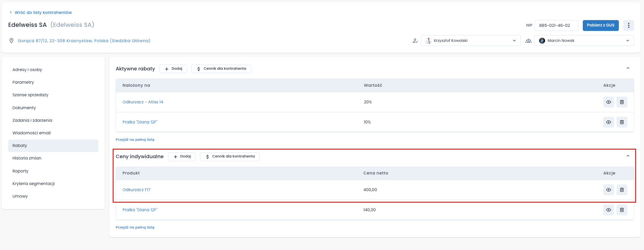View the Odkurzacz F17 price via eye icon
Image resolution: width=644 pixels, height=250 pixels.
[x=608, y=190]
